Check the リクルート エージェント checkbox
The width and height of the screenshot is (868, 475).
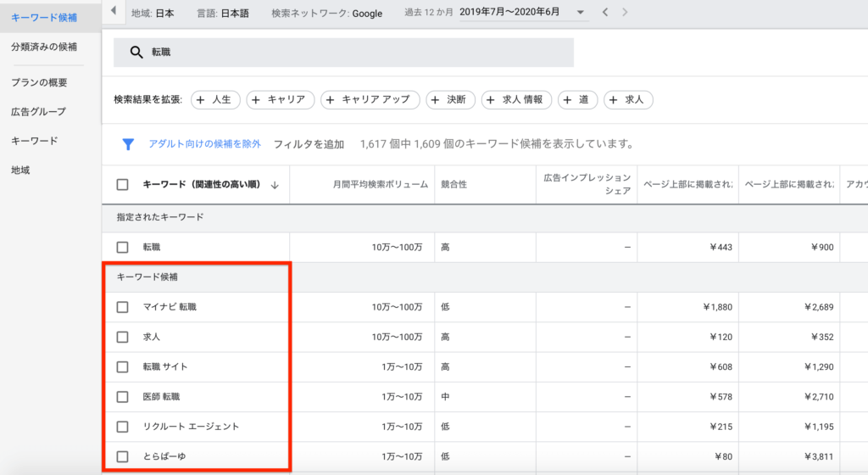[x=122, y=427]
